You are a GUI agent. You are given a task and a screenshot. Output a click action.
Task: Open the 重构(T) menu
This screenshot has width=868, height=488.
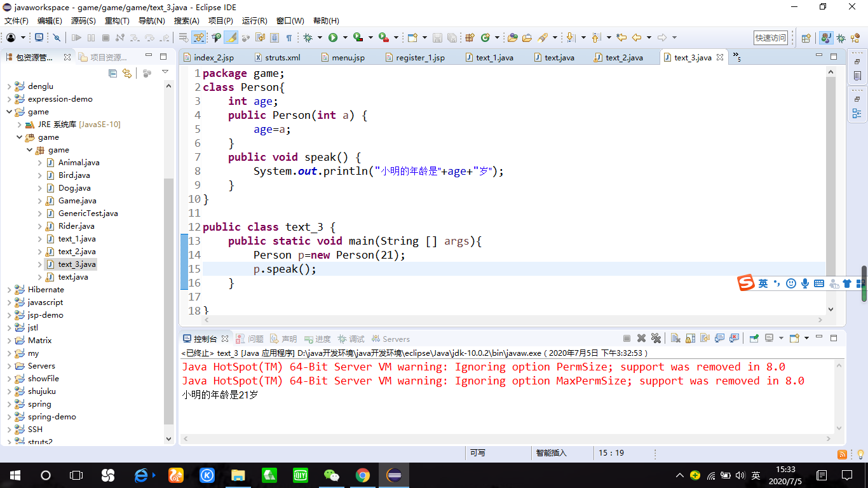tap(117, 21)
